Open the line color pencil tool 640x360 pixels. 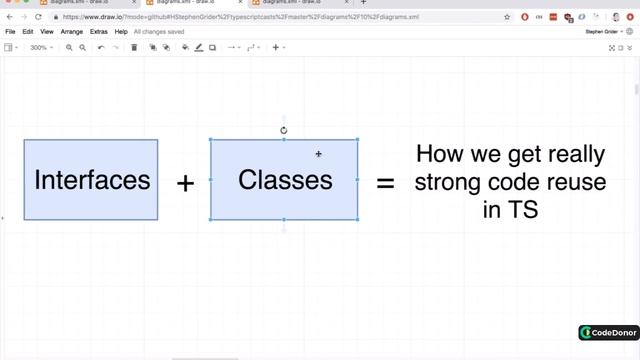click(x=199, y=48)
